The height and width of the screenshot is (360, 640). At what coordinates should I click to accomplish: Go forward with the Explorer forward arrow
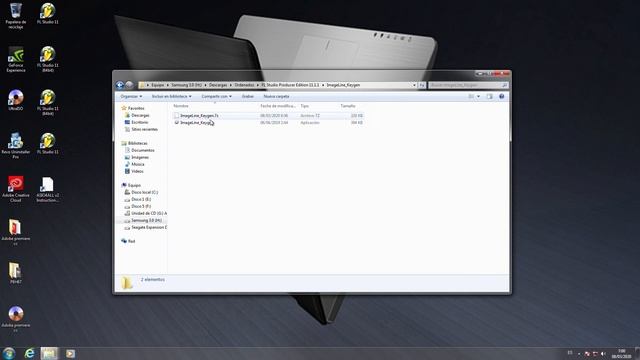pos(129,85)
